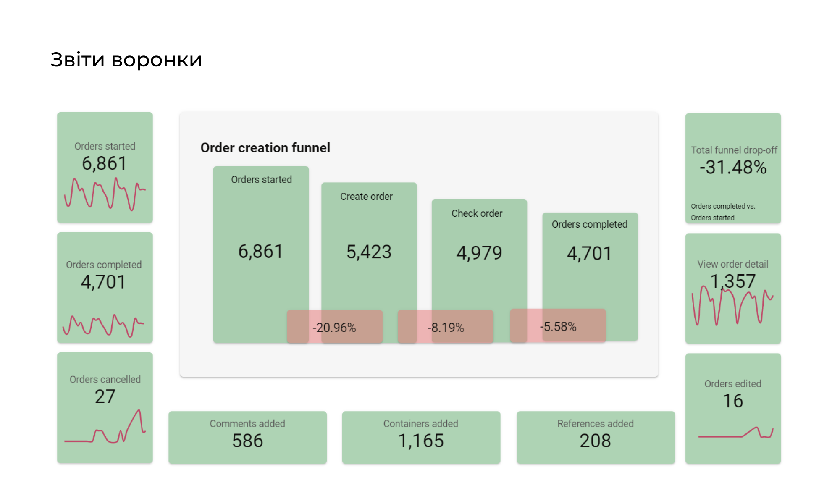Open the View order detail card
Image resolution: width=840 pixels, height=504 pixels.
[x=733, y=289]
